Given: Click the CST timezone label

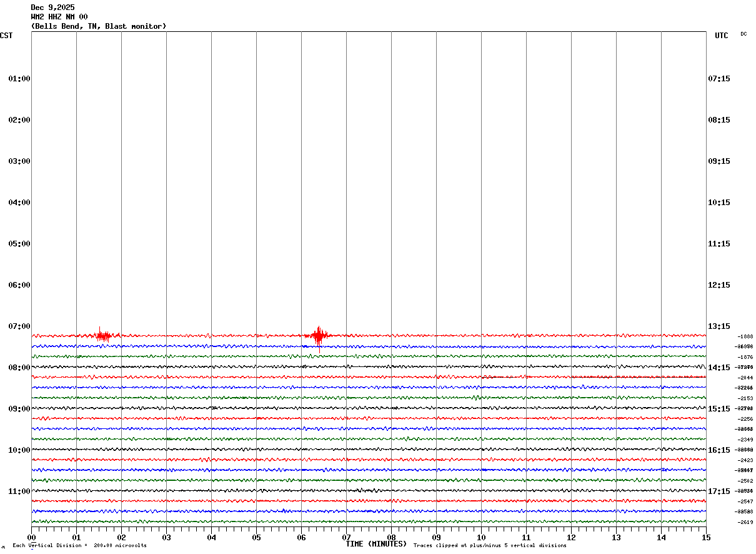Looking at the screenshot, I should click(x=6, y=36).
